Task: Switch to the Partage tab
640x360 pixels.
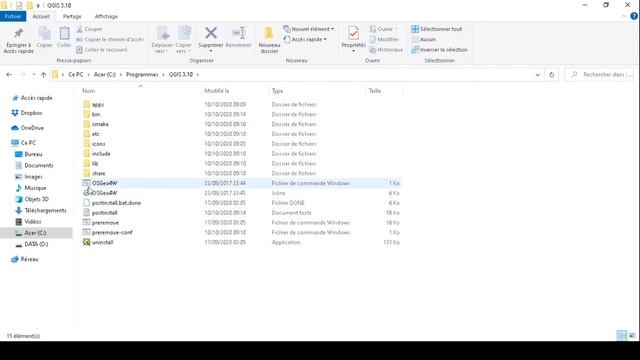Action: (x=72, y=16)
